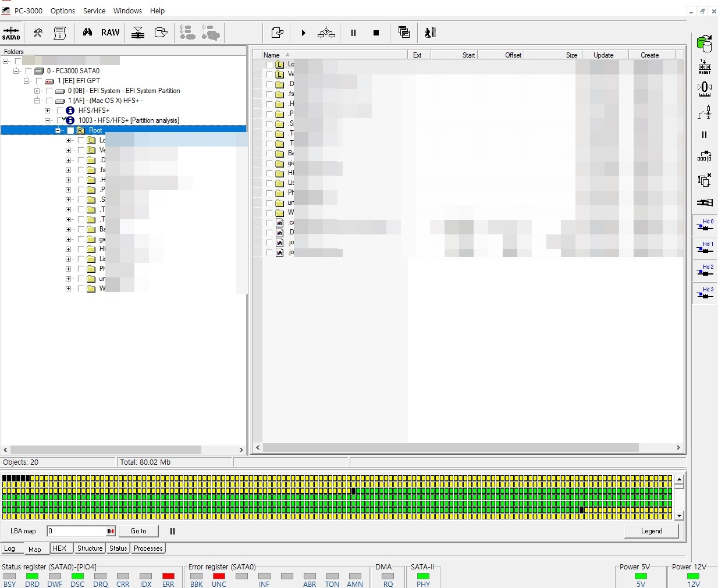Click the play button in toolbar

point(303,33)
